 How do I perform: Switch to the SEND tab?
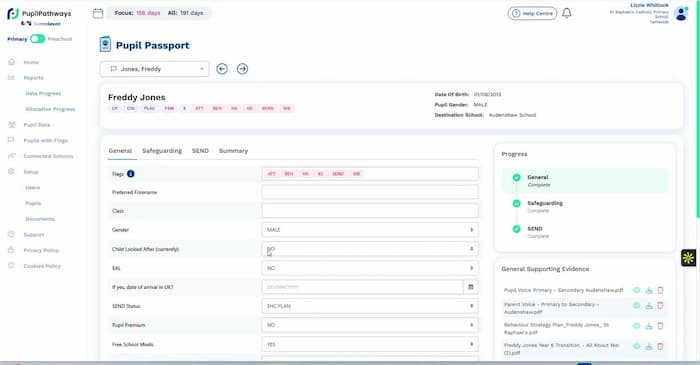[x=200, y=151]
